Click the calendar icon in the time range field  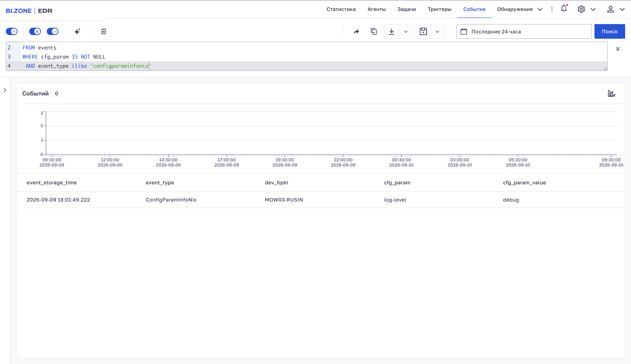pos(464,32)
